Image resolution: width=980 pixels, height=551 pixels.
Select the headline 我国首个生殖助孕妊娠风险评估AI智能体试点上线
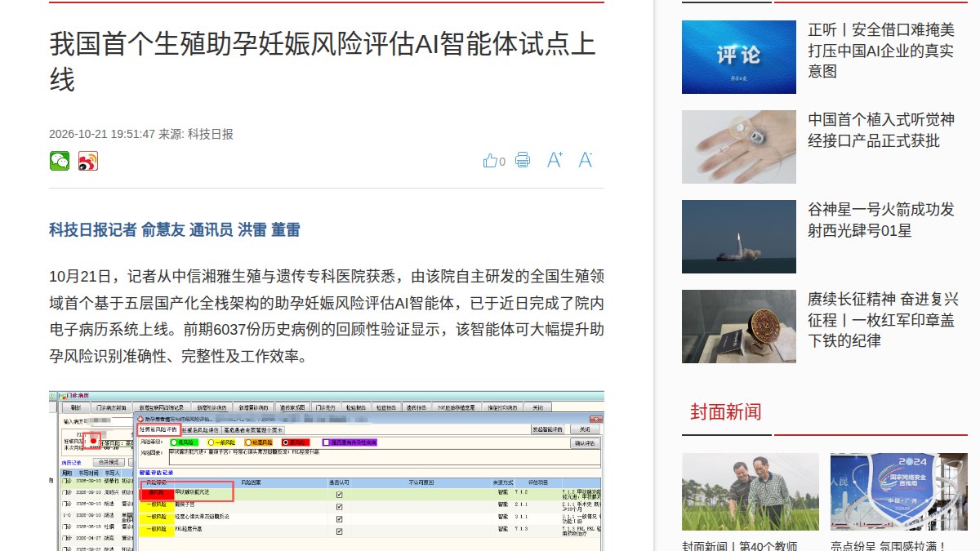[323, 62]
